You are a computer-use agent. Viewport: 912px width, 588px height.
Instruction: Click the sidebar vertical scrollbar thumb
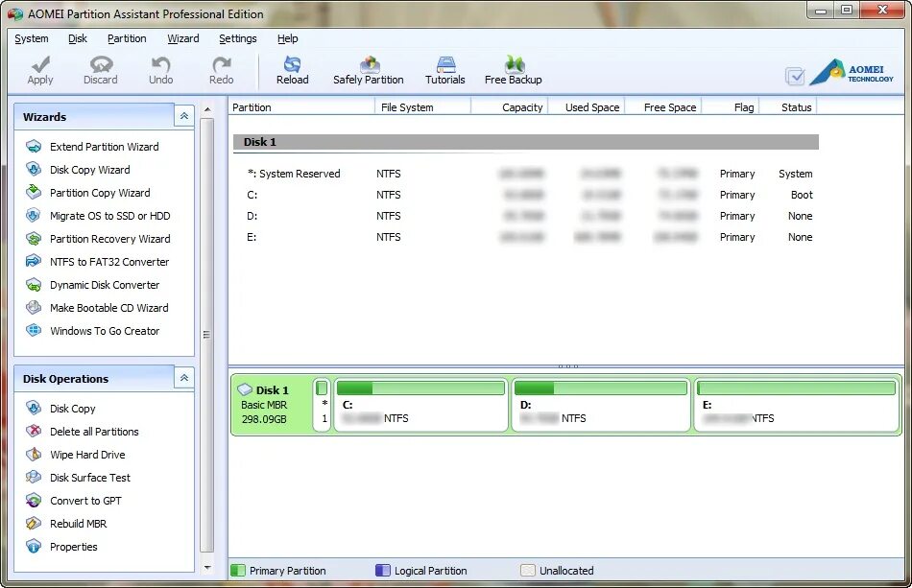pos(207,335)
